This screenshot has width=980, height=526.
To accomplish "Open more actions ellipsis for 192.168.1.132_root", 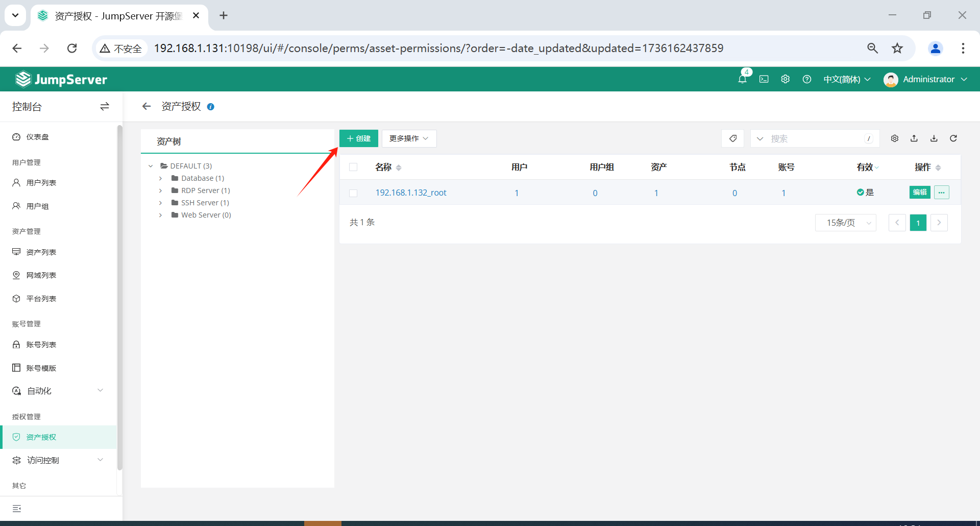I will click(942, 192).
